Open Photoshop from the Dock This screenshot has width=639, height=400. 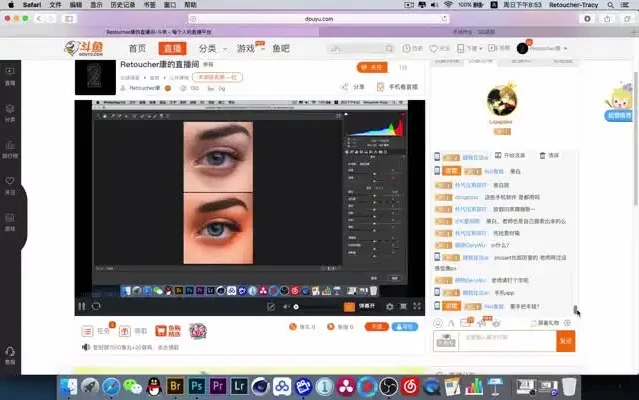tap(198, 385)
